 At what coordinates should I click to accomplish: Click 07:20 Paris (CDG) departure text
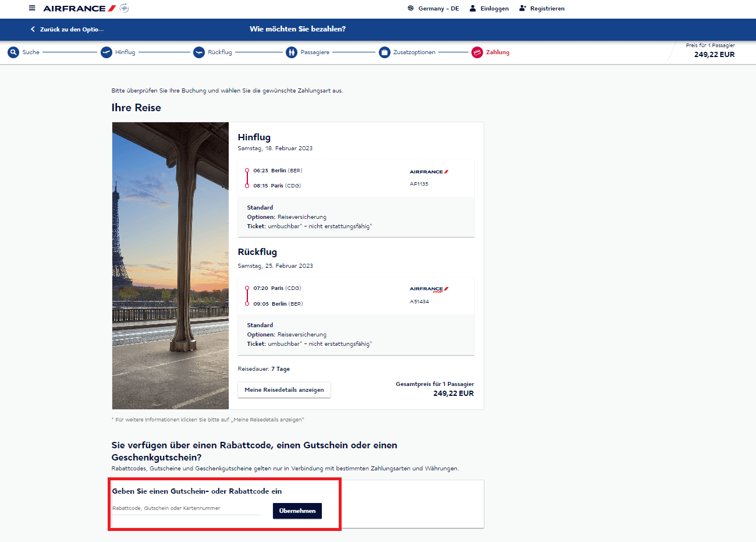tap(277, 288)
